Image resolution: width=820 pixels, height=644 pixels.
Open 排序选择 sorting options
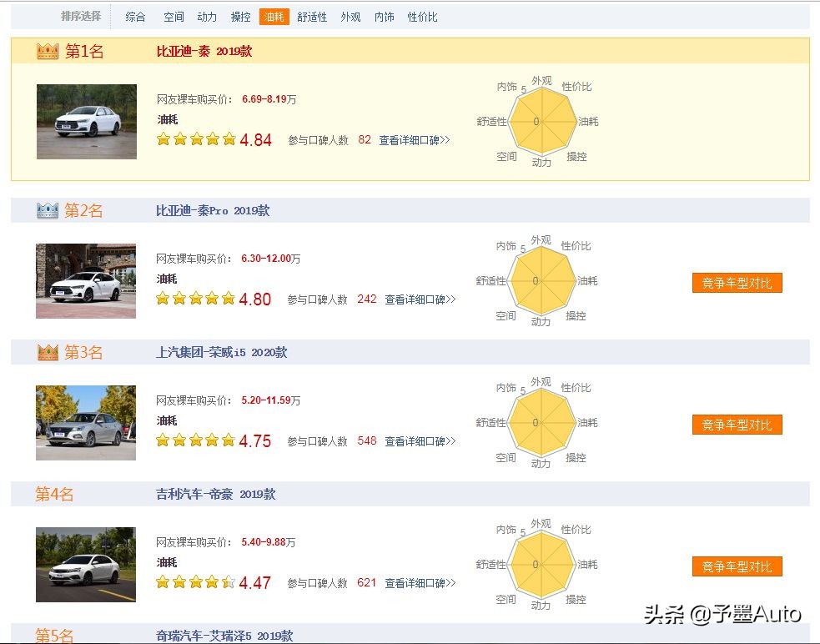81,14
